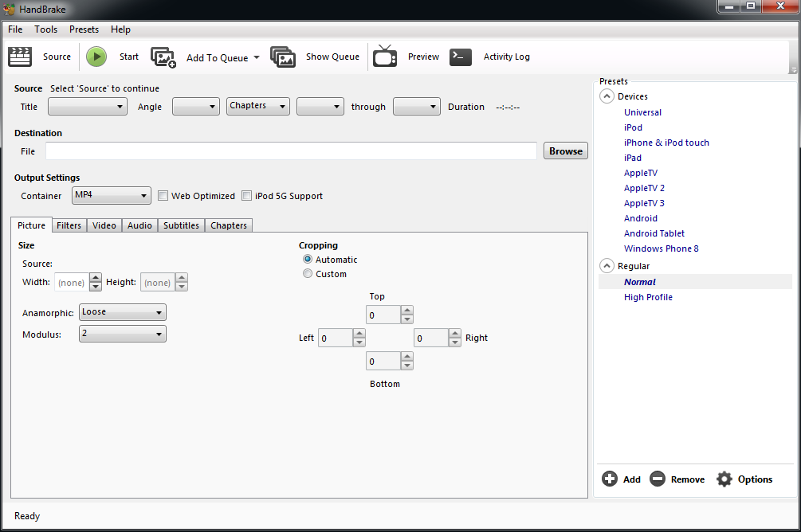
Task: Click the Start toolbar label
Action: click(x=129, y=57)
